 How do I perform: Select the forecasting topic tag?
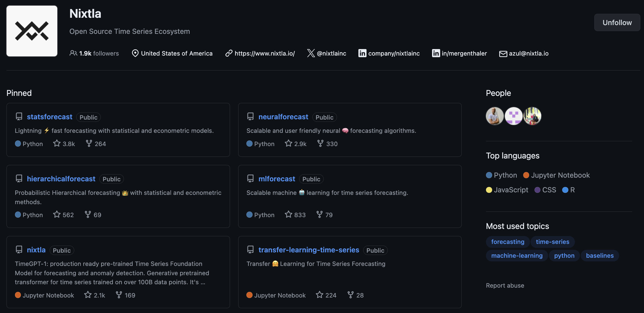pos(507,242)
